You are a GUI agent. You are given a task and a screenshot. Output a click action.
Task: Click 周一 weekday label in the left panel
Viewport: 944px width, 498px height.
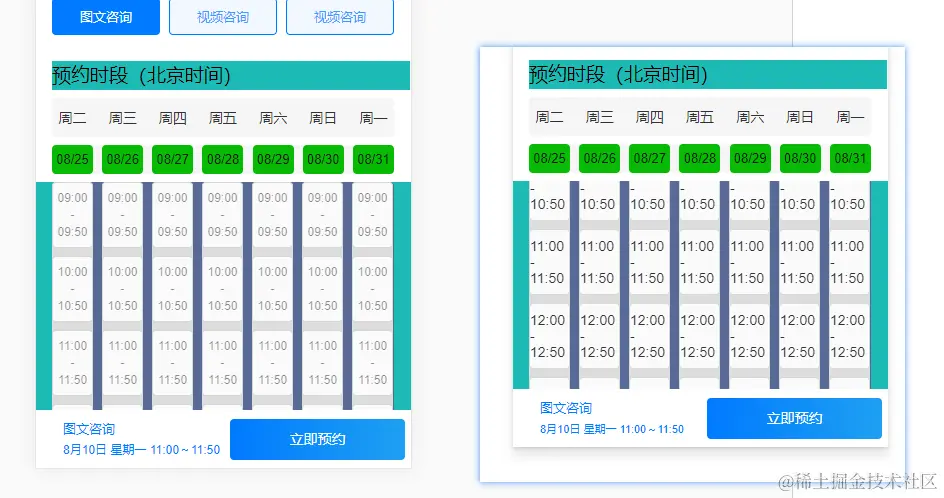pyautogui.click(x=373, y=118)
